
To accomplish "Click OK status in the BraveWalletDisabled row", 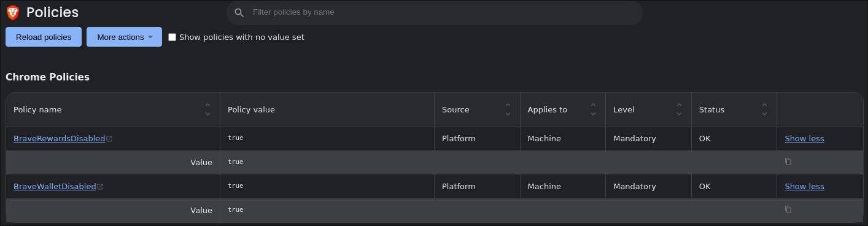I will pos(705,187).
